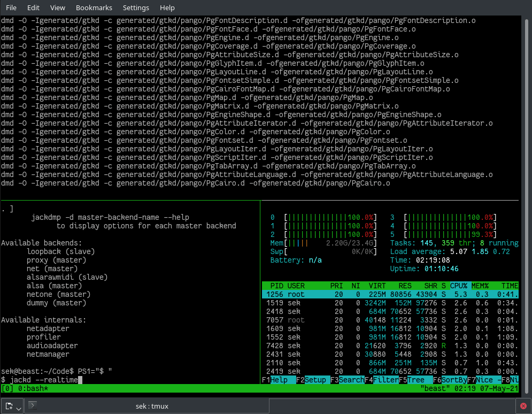532x414 pixels.
Task: Click the new tab icon on the tab bar
Action: [9, 405]
